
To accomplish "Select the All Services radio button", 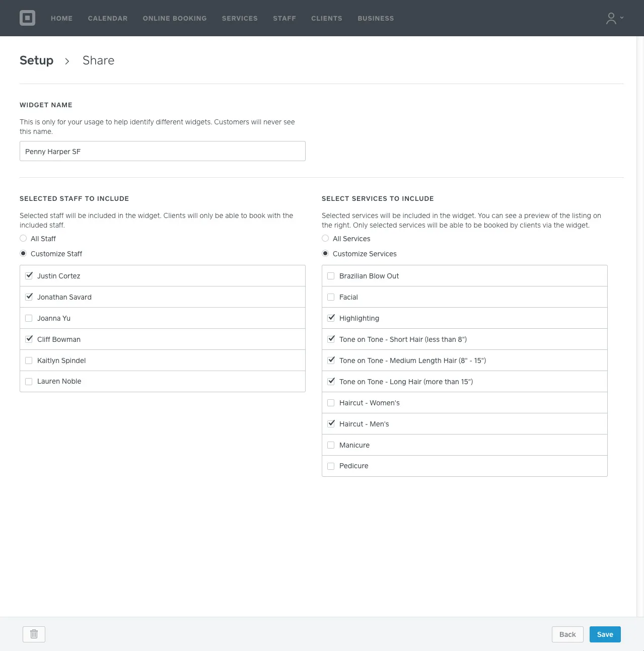I will pos(325,239).
